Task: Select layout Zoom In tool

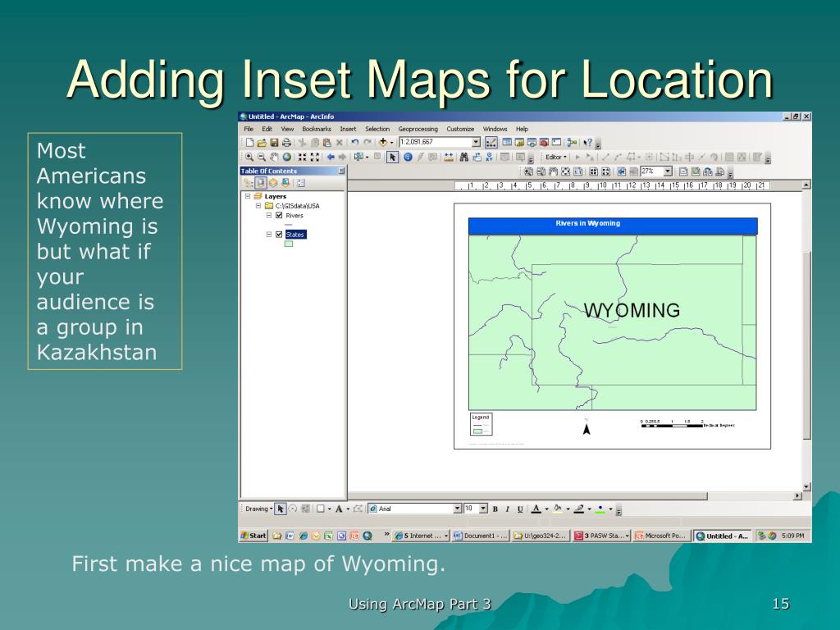Action: (528, 171)
